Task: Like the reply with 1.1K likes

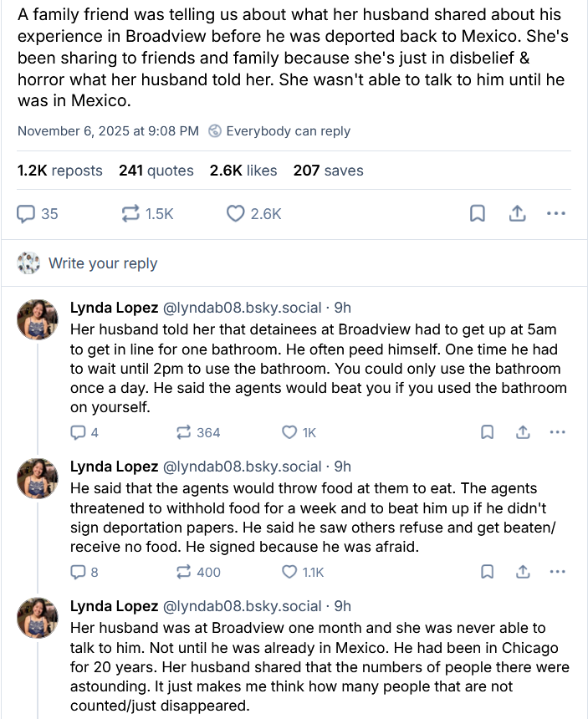Action: pos(289,572)
